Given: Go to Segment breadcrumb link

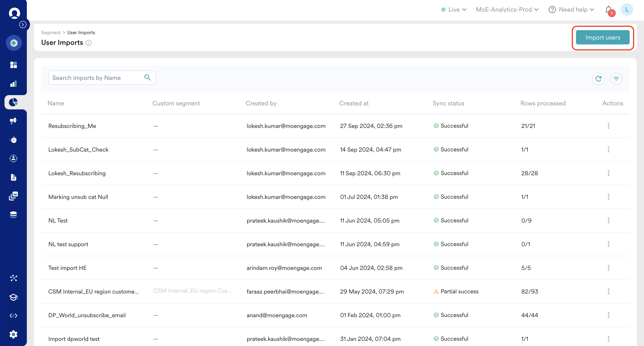Looking at the screenshot, I should (x=51, y=32).
